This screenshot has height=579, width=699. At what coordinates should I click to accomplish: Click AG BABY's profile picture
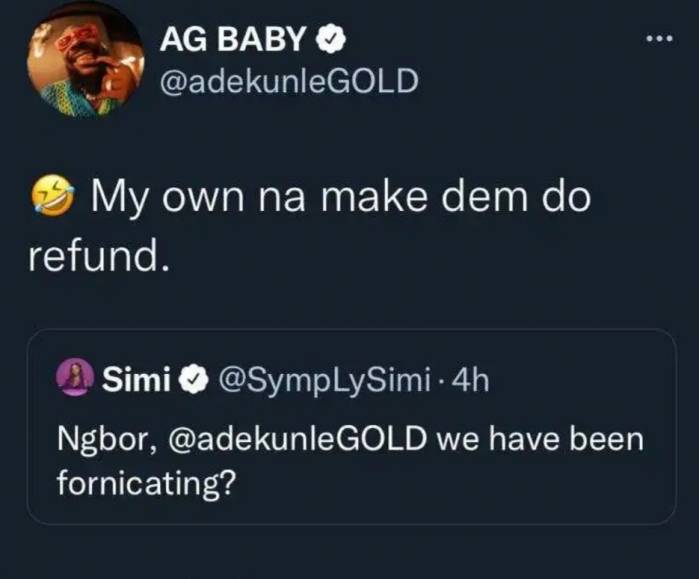coord(86,60)
